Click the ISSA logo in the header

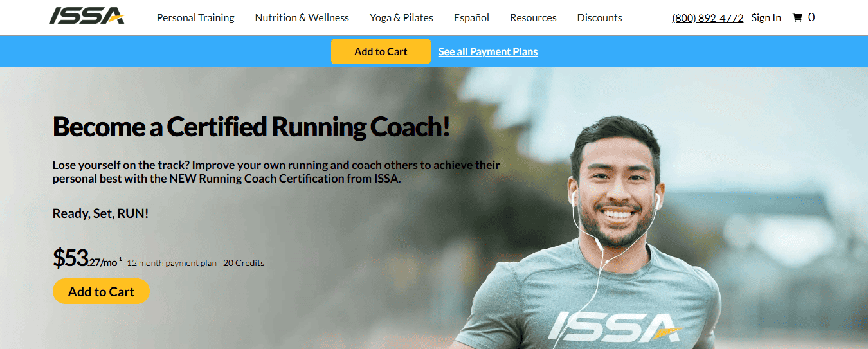(x=87, y=16)
